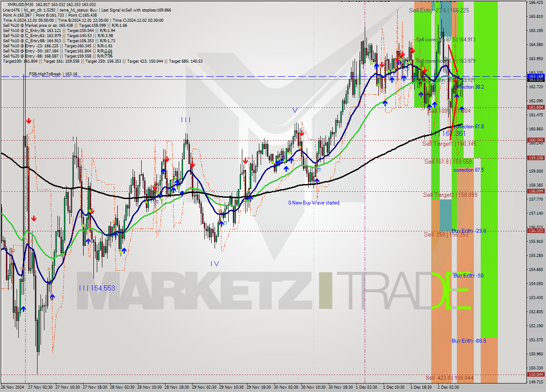
Task: Click the blue 'correction 61.8' label
Action: [468, 127]
